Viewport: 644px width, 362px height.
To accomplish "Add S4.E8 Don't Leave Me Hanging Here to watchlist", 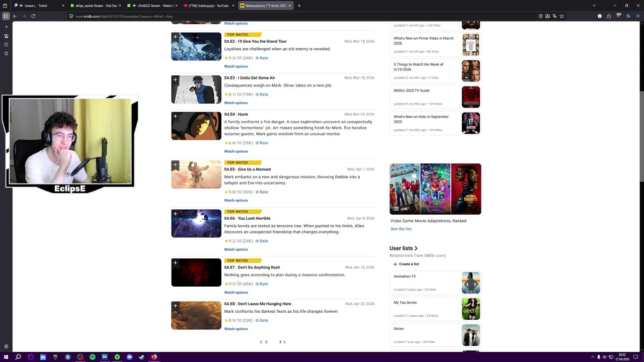I will click(175, 306).
